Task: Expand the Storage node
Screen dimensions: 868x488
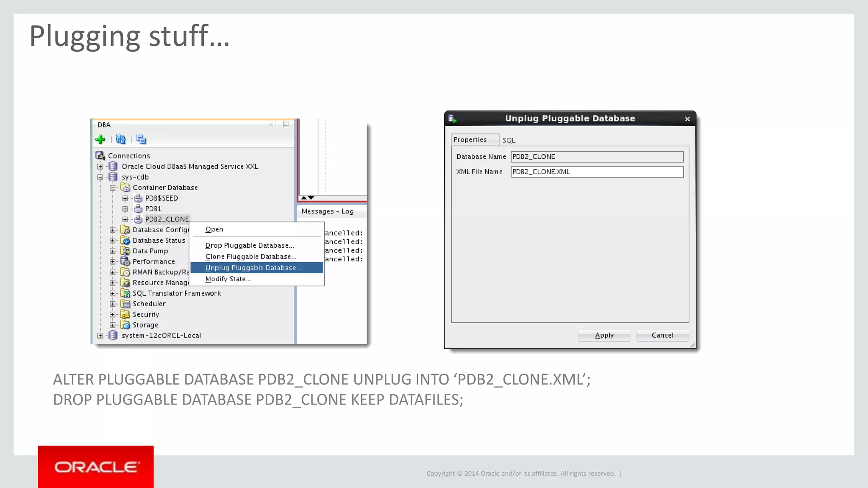Action: [x=113, y=325]
